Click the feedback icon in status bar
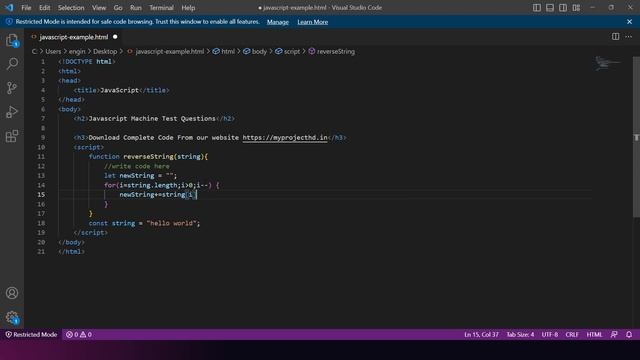 (614, 335)
